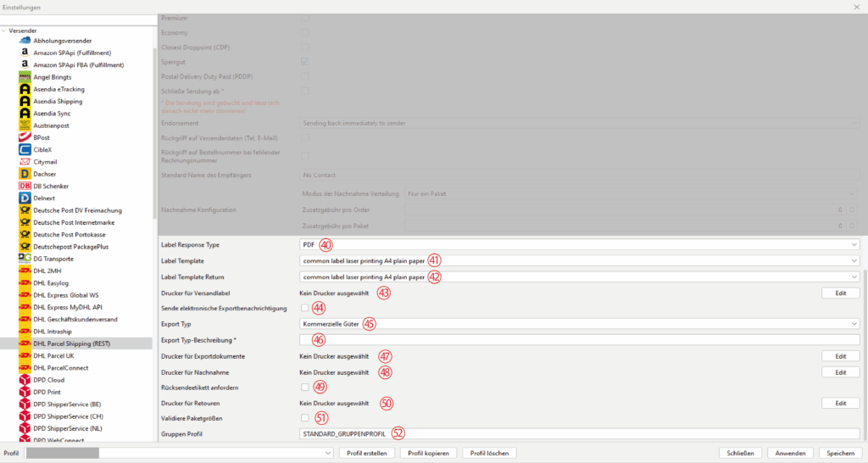Click Deutsche Post Internetmarke icon

tap(25, 223)
